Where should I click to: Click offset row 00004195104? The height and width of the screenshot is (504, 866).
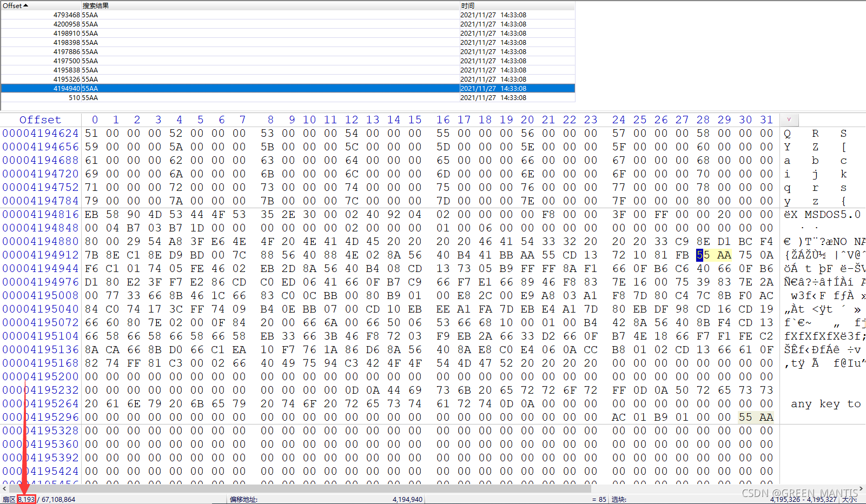point(41,336)
